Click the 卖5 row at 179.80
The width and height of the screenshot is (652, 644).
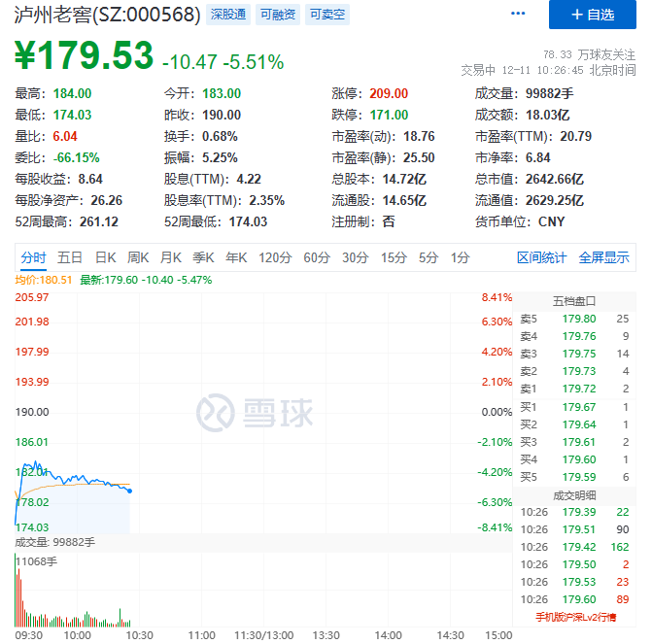574,319
